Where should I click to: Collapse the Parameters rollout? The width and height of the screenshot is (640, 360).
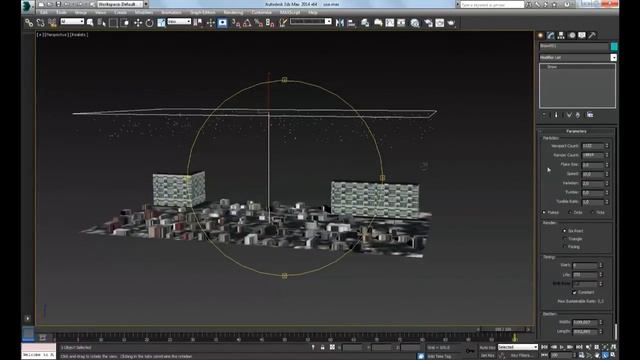[x=576, y=131]
